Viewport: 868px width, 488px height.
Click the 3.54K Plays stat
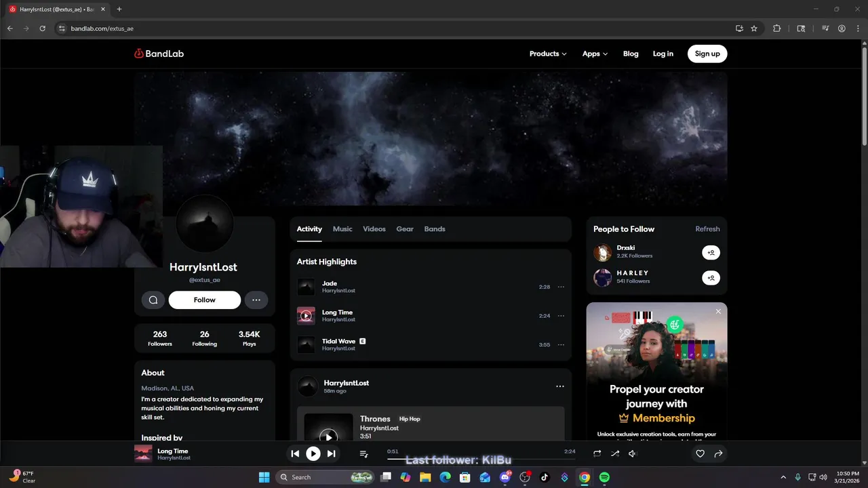point(249,338)
